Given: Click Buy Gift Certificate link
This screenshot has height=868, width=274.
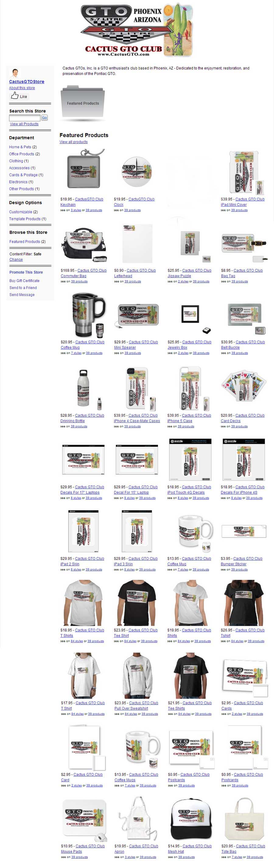Looking at the screenshot, I should tap(24, 281).
